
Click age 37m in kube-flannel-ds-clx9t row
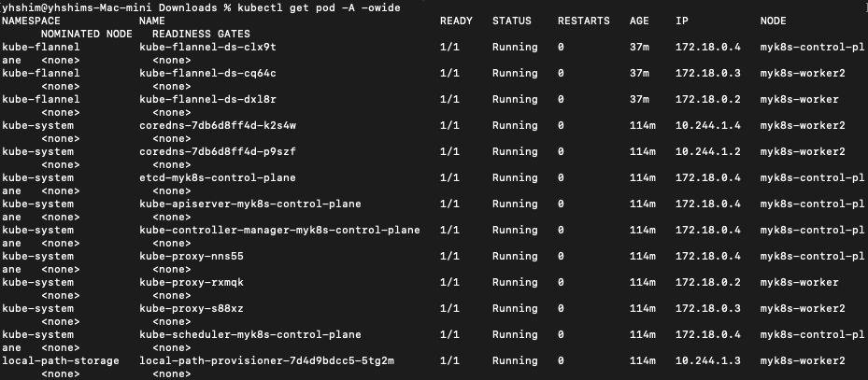pyautogui.click(x=639, y=47)
